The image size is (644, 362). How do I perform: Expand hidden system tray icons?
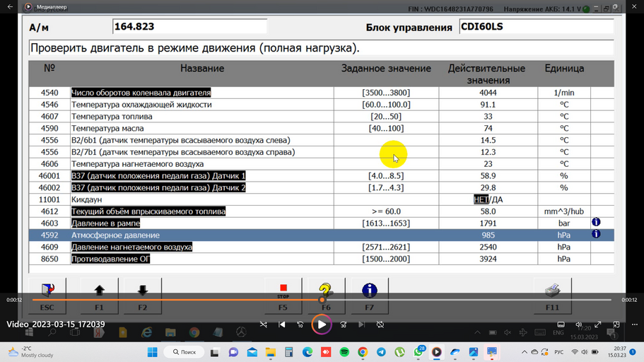click(523, 352)
